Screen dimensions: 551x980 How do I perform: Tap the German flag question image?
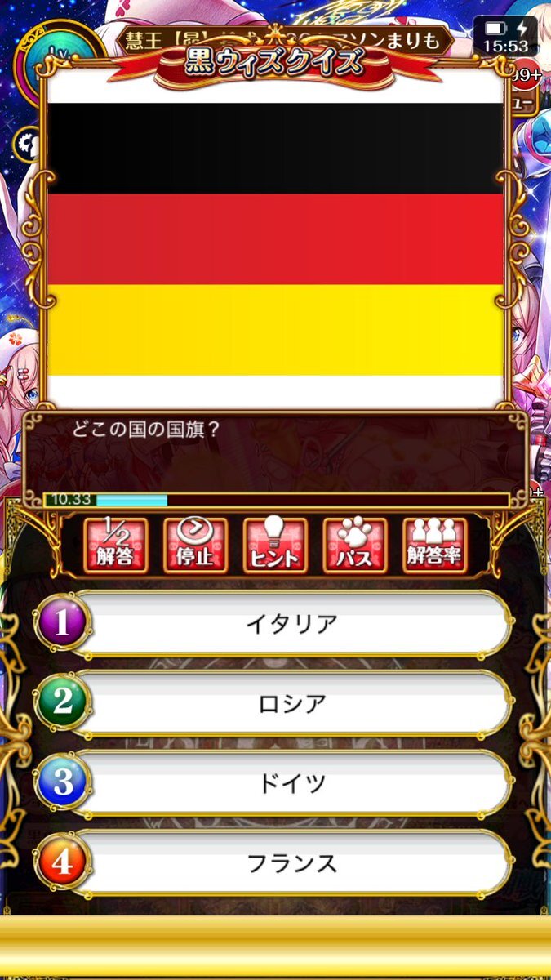(x=275, y=239)
